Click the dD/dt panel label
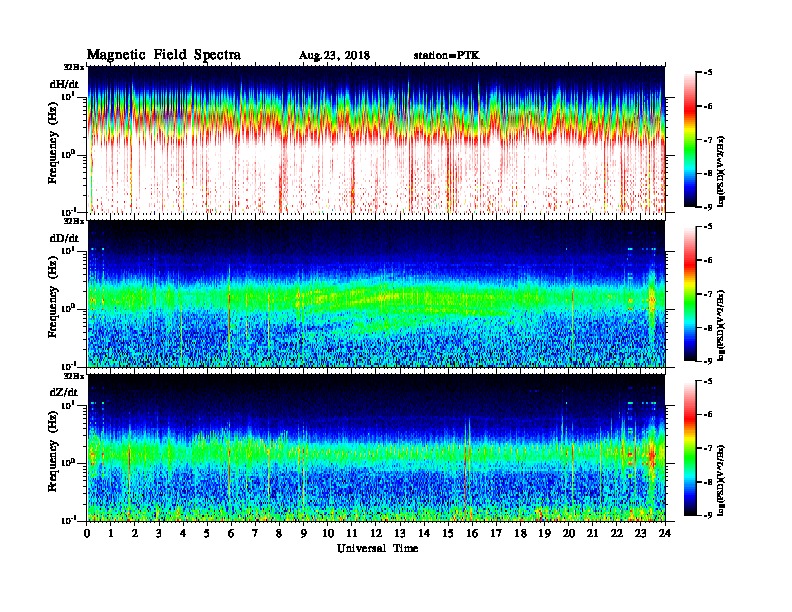 [64, 238]
